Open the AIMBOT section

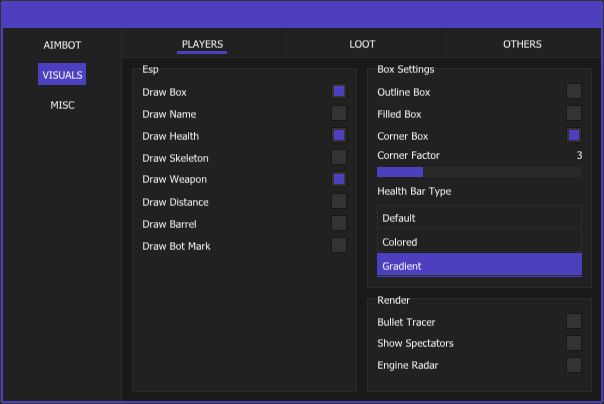coord(62,45)
